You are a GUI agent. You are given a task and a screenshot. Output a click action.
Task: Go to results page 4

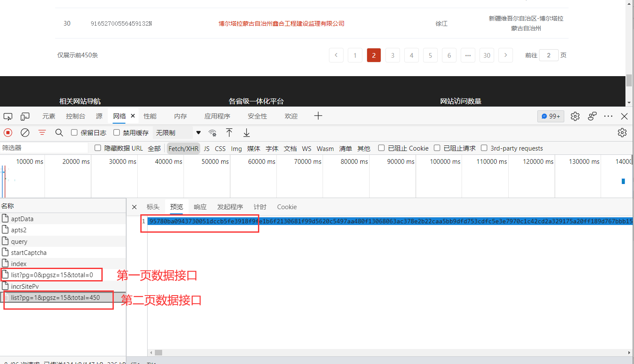pos(412,55)
